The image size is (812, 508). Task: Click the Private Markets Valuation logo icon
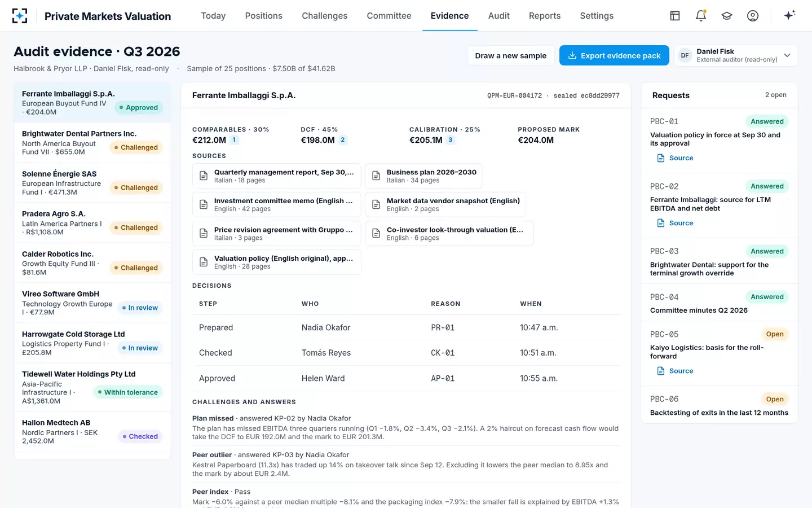[x=20, y=16]
